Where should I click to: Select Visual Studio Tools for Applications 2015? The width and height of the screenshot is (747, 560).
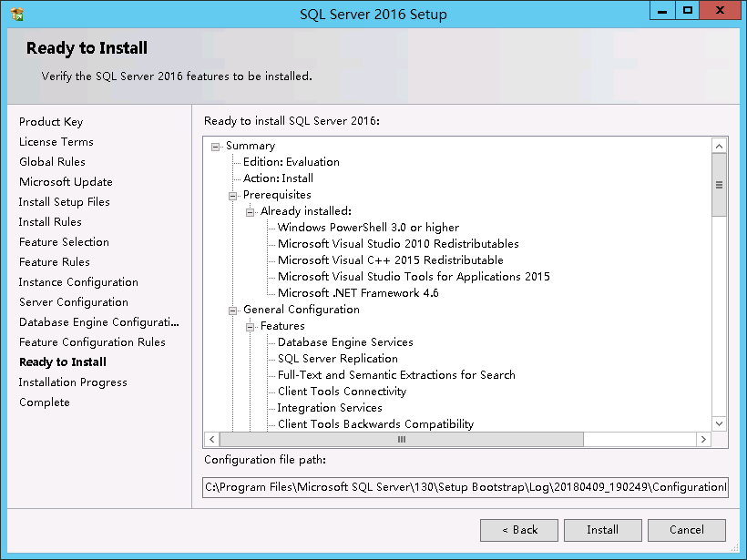(x=414, y=276)
